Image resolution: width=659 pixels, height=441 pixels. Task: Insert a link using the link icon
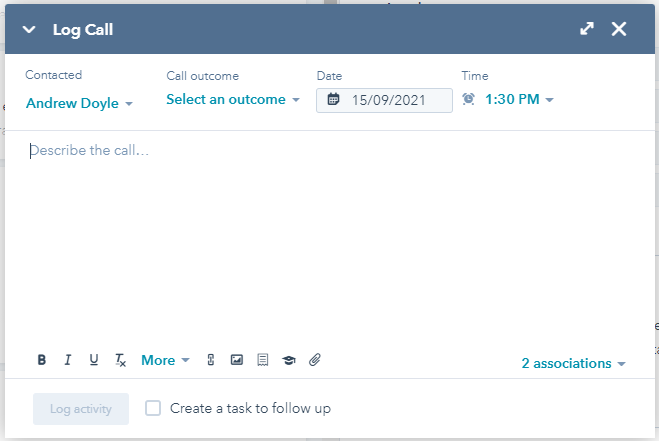point(211,360)
